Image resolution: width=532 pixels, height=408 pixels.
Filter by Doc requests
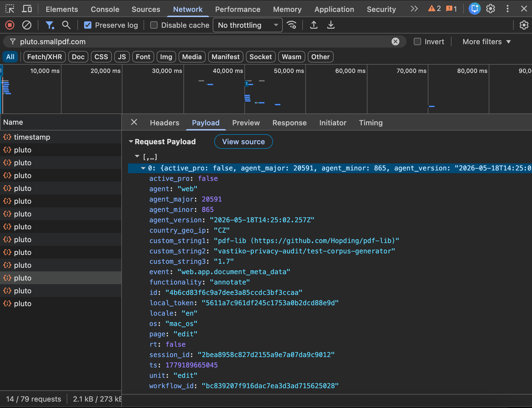tap(78, 57)
